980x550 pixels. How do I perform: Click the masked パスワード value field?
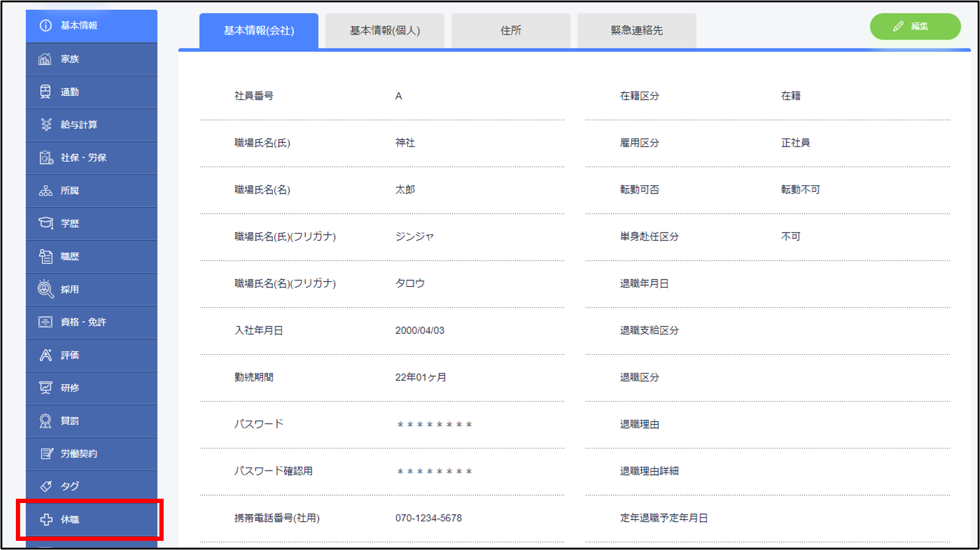coord(434,424)
